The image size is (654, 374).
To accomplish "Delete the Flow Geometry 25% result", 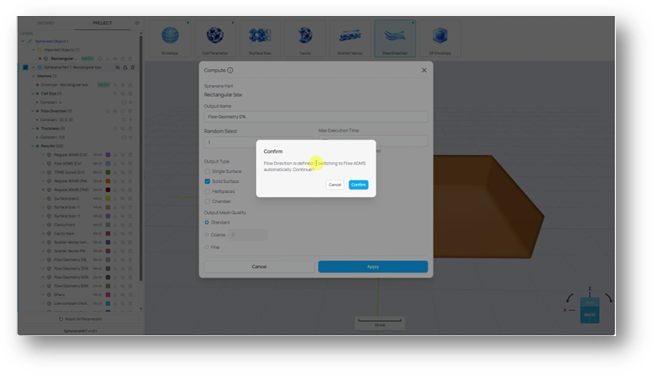I will [130, 269].
